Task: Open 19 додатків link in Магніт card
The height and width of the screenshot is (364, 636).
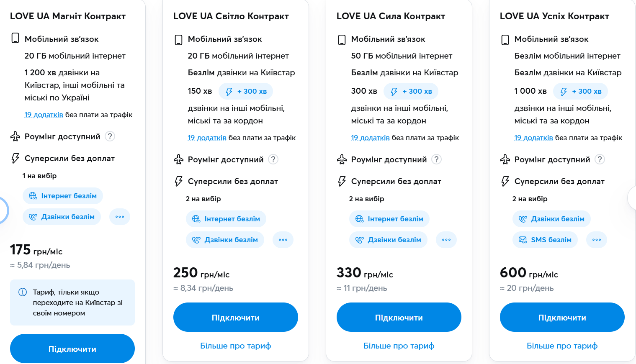Action: (44, 115)
